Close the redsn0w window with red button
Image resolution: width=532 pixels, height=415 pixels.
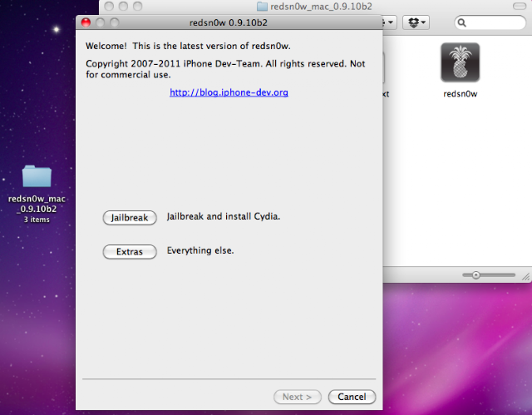[x=86, y=22]
